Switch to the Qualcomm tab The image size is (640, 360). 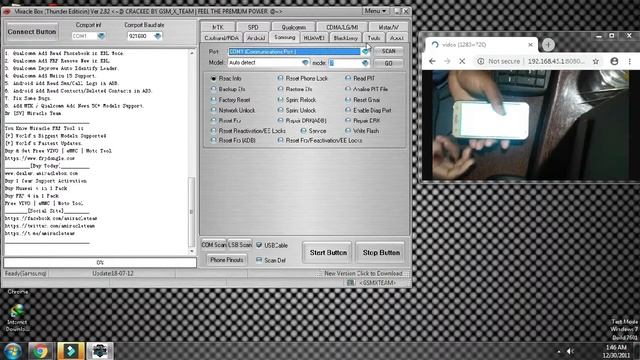293,27
